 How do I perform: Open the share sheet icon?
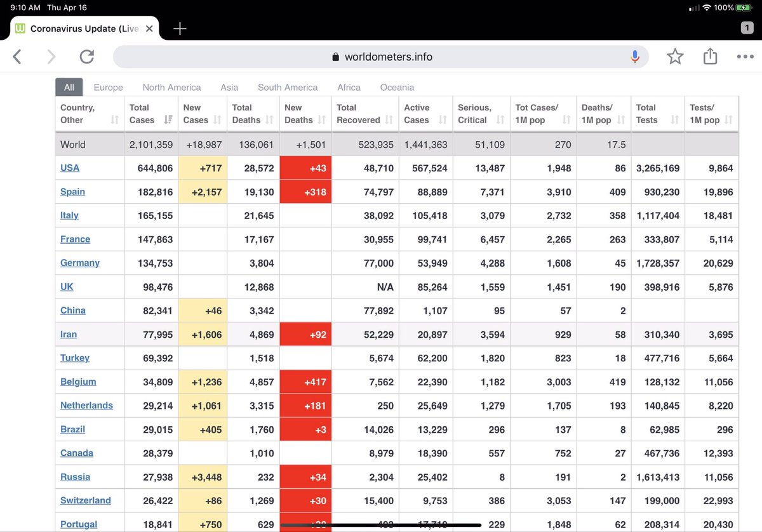pos(710,57)
